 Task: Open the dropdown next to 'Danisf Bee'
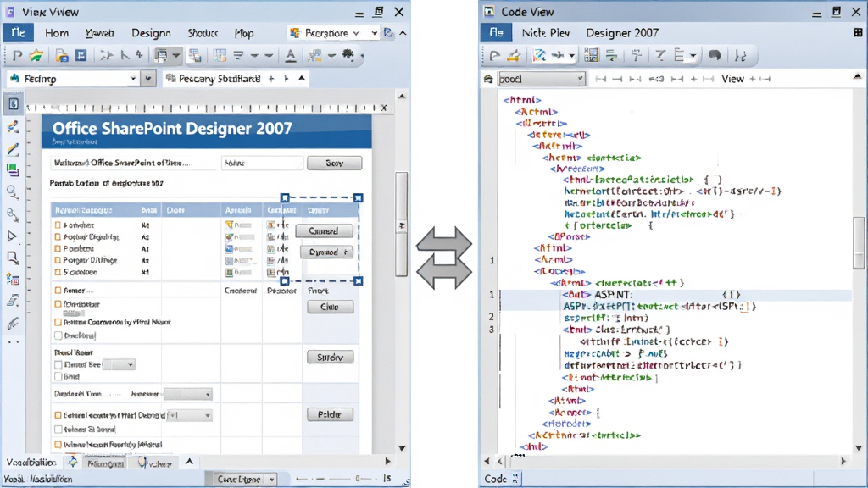119,364
